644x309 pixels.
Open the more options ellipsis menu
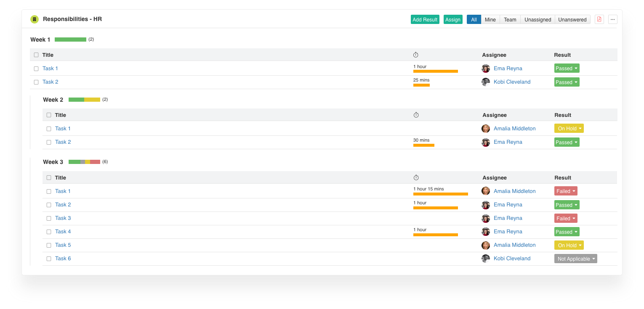click(612, 19)
